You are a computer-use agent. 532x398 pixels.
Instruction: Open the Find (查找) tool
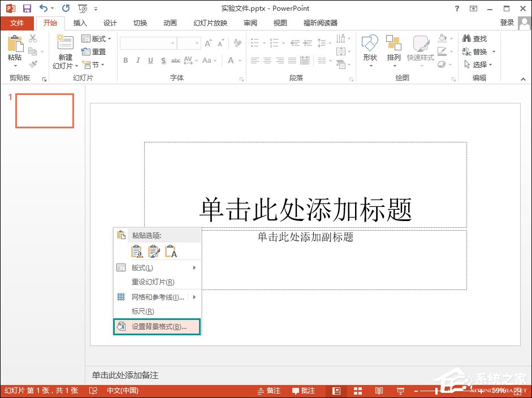(478, 38)
